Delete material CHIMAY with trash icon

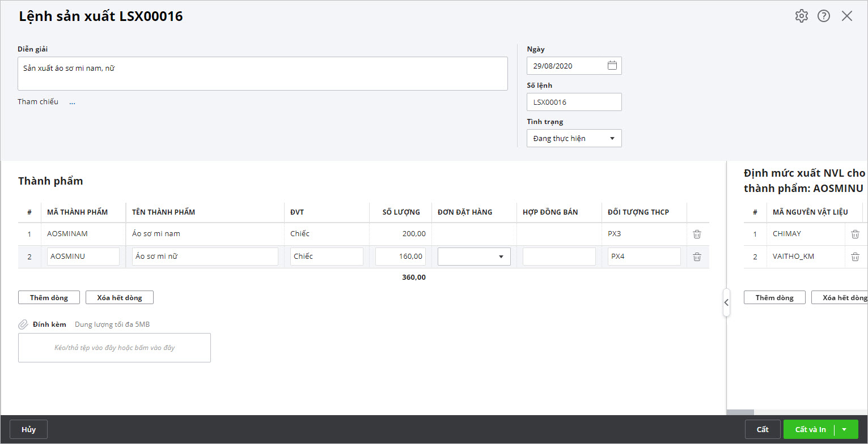pos(855,234)
